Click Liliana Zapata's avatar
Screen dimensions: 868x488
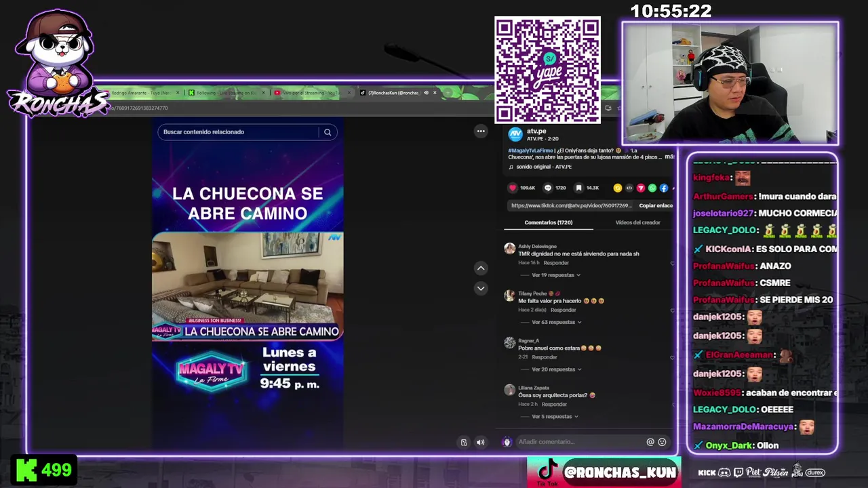coord(509,390)
